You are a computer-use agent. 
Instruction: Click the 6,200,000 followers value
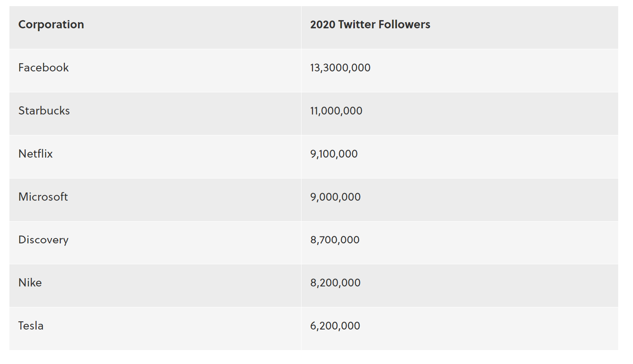pos(335,326)
